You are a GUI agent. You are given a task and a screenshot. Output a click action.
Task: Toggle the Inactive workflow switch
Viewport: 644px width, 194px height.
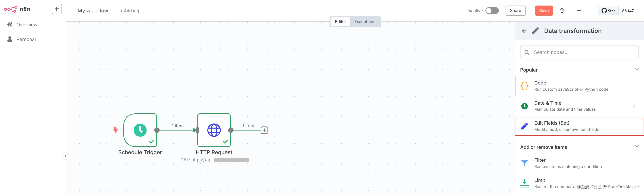coord(492,11)
